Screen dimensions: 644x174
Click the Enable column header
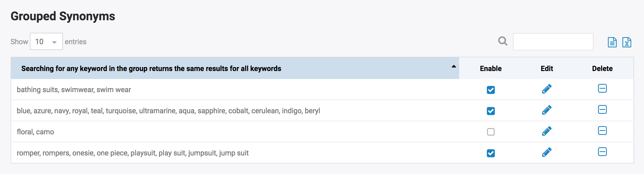[x=491, y=68]
